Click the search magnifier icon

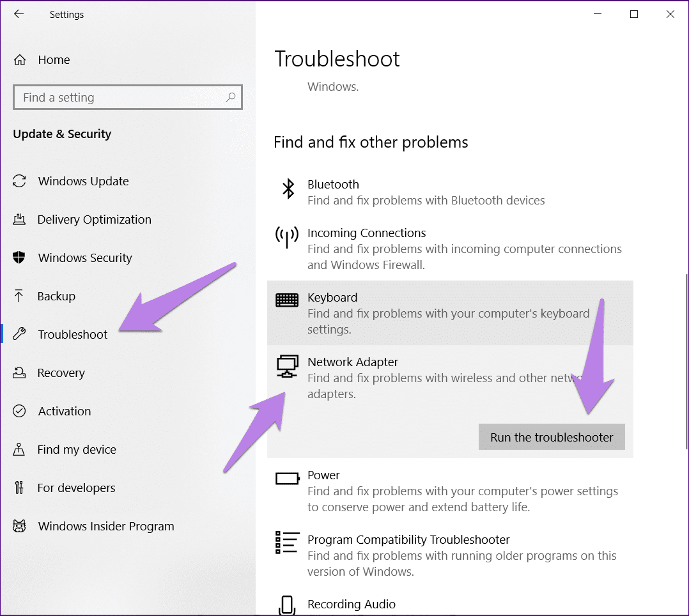click(231, 97)
